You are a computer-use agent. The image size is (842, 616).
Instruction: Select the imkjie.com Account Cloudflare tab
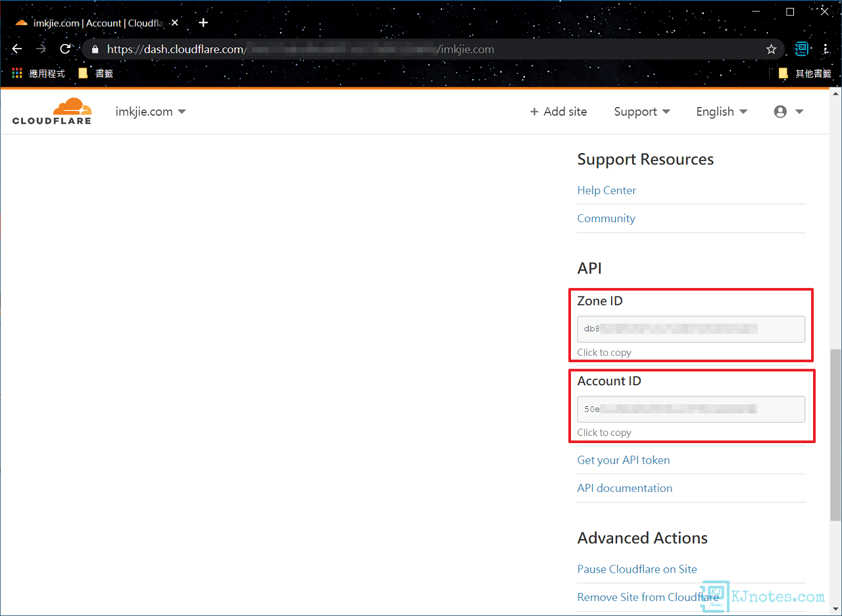[98, 22]
